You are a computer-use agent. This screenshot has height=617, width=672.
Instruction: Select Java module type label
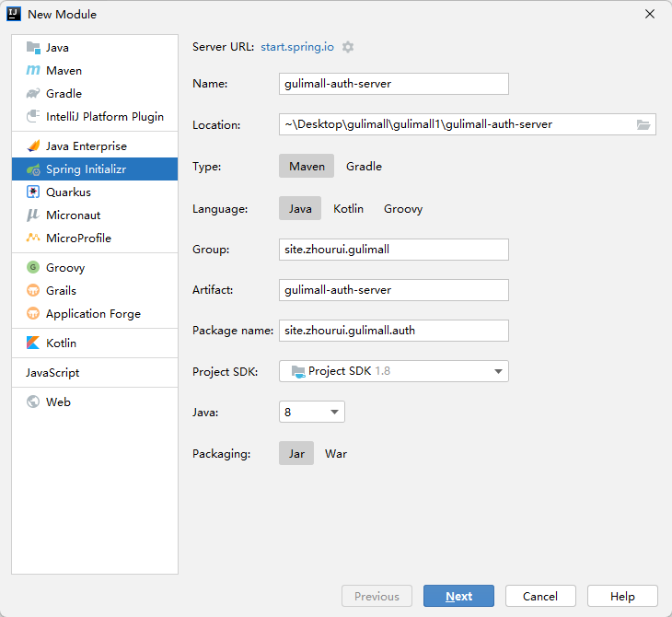point(57,48)
